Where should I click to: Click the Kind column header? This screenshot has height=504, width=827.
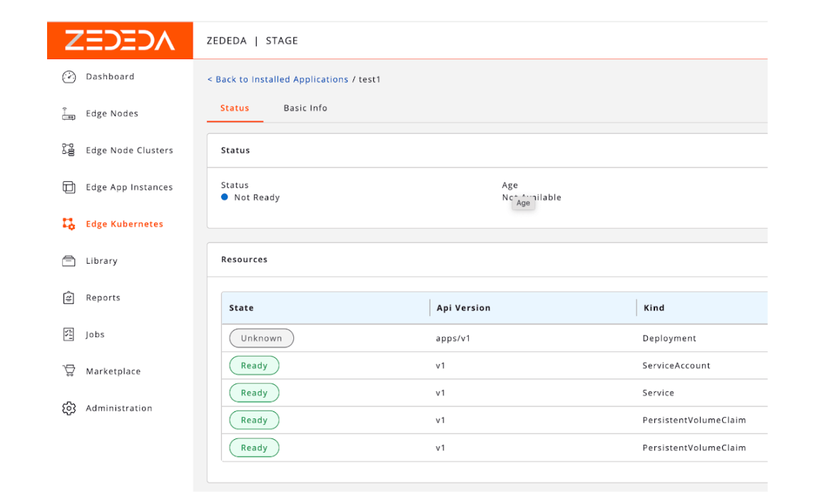[654, 308]
